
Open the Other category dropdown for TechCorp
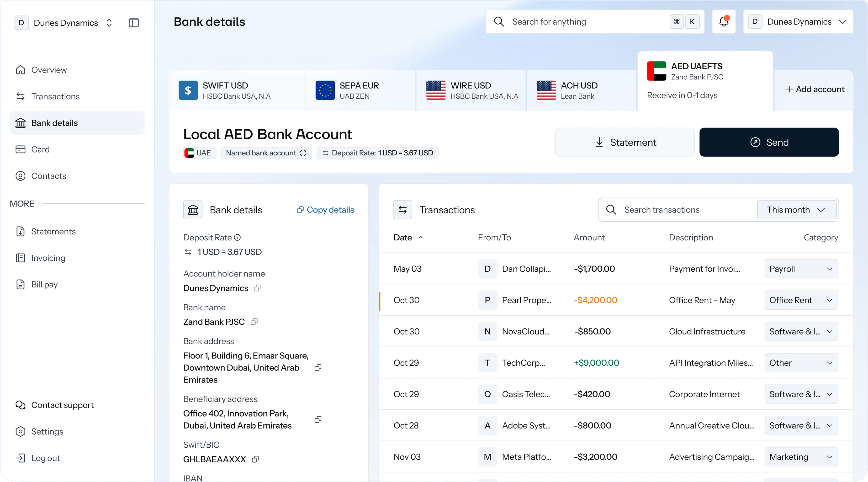click(801, 363)
